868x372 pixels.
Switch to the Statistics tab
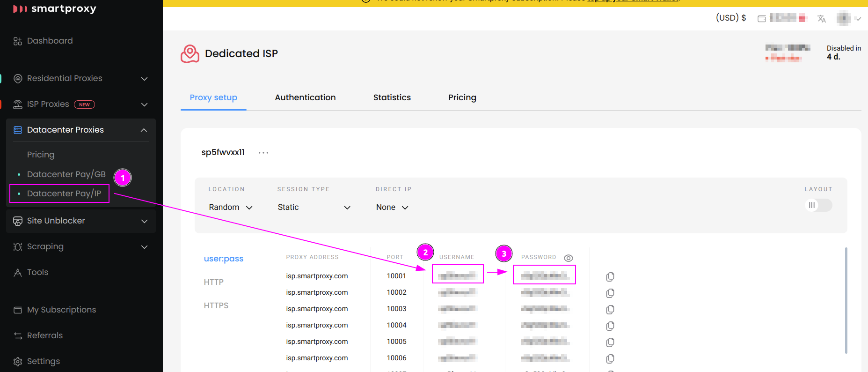pos(392,97)
